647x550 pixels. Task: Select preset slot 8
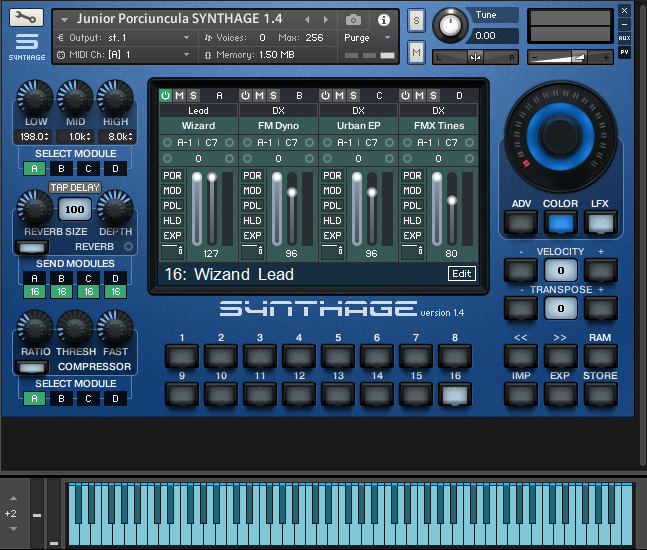point(455,356)
